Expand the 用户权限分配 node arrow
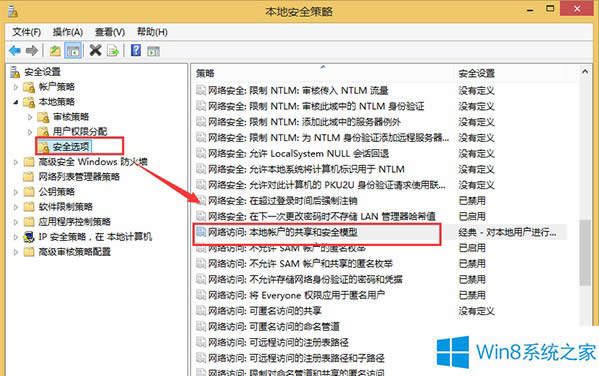 [30, 132]
